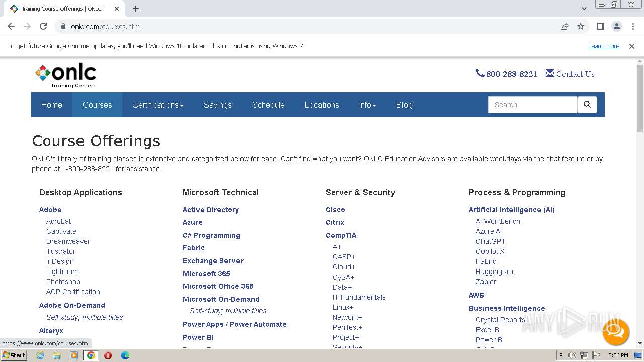
Task: Click the network tray icon
Action: (584, 355)
